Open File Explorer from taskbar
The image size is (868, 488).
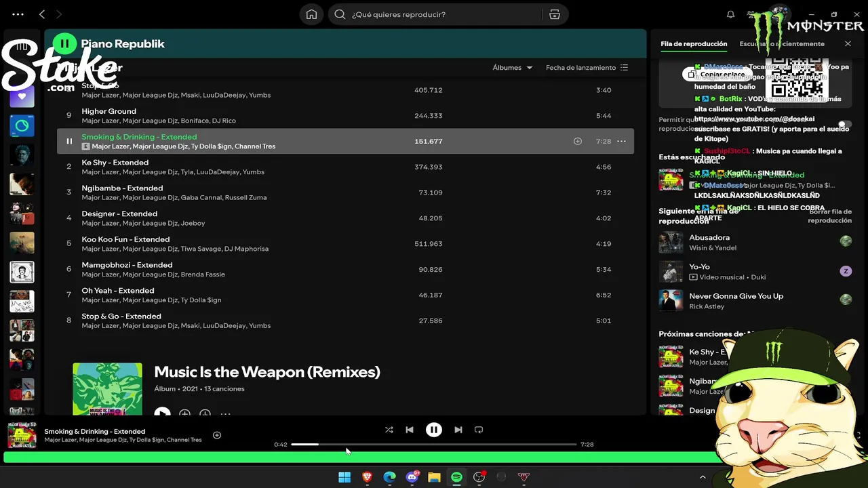tap(434, 477)
